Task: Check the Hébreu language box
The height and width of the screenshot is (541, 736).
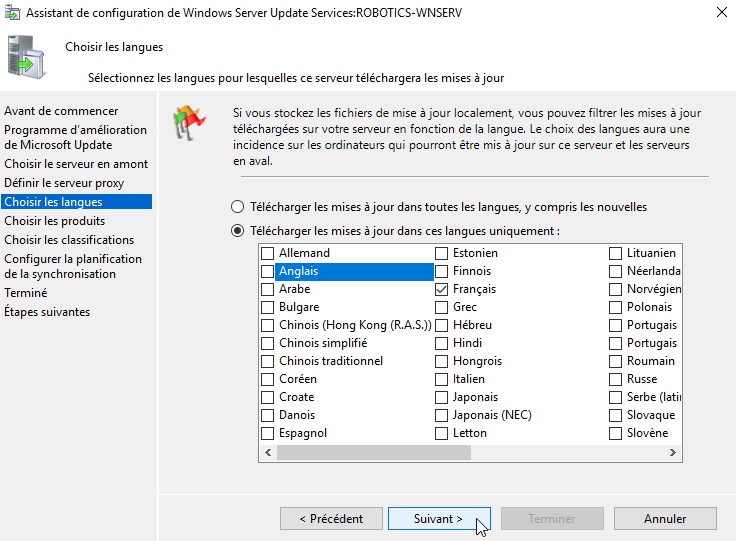Action: point(441,325)
